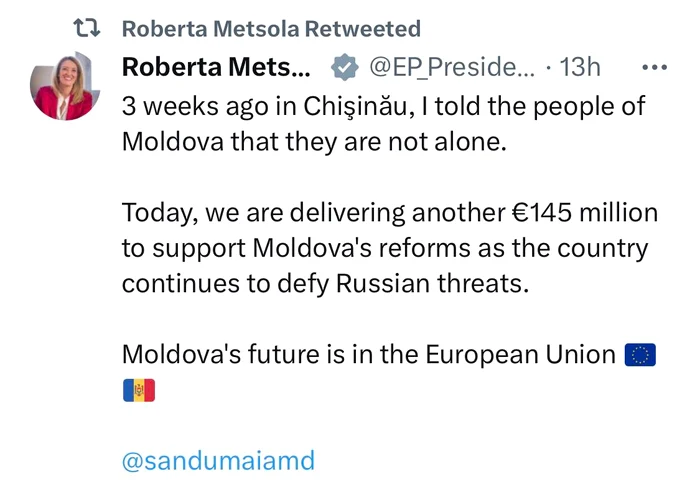Image resolution: width=700 pixels, height=490 pixels.
Task: Click the text 'continues to defy Russian threats.'
Action: coord(325,283)
